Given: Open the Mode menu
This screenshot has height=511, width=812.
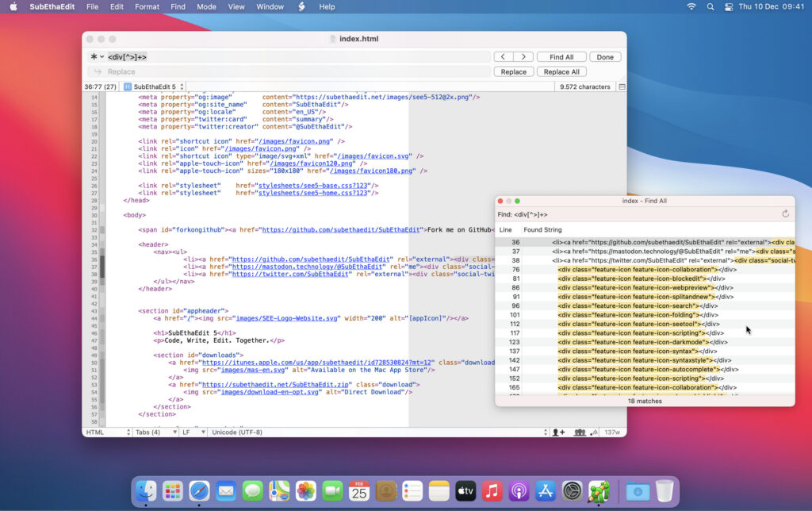Looking at the screenshot, I should pyautogui.click(x=206, y=6).
